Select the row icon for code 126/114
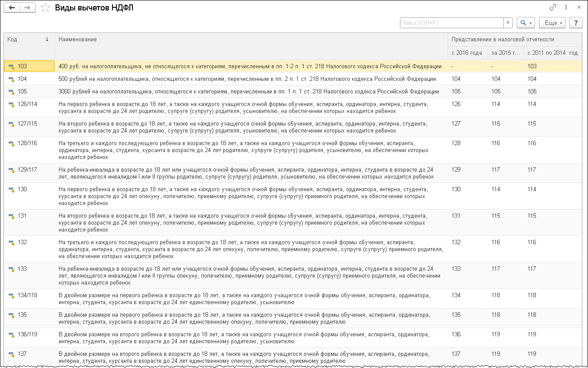Image resolution: width=588 pixels, height=368 pixels. tap(12, 104)
